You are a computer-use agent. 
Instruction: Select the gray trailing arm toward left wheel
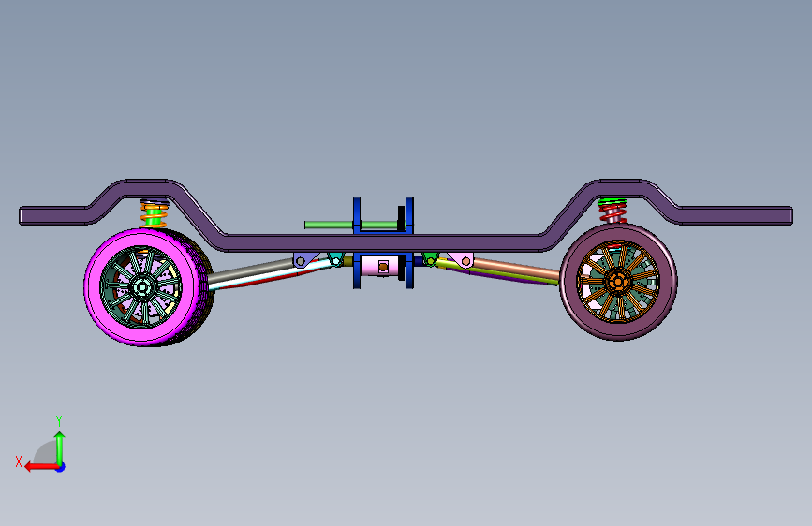click(250, 271)
